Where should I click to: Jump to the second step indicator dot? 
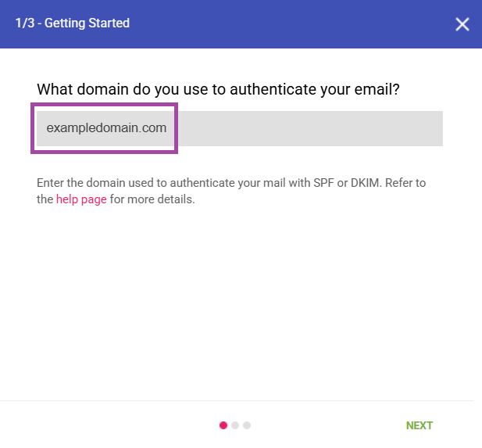point(235,425)
